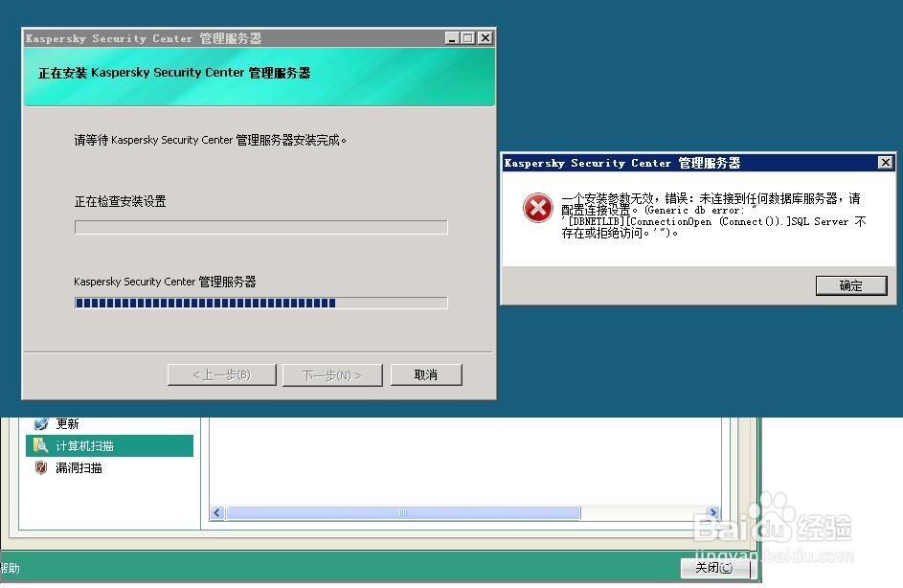Maximize the installer window
The image size is (903, 588).
(467, 38)
